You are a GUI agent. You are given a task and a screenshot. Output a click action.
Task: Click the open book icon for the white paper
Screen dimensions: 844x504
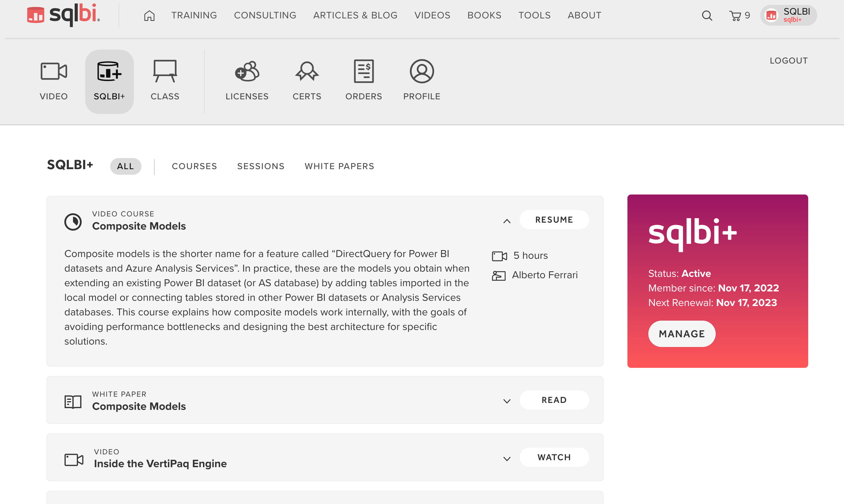pyautogui.click(x=73, y=402)
